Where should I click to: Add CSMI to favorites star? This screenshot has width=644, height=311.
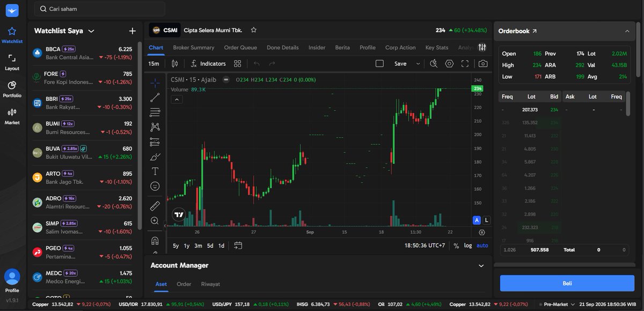[254, 30]
